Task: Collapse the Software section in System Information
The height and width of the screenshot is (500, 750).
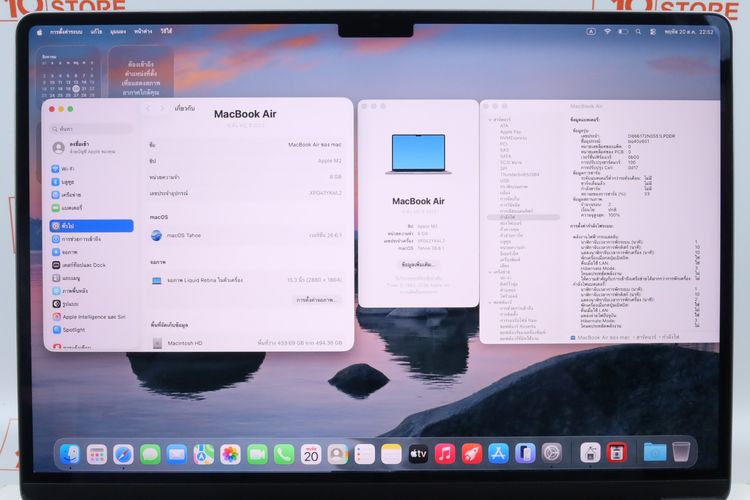Action: (490, 302)
